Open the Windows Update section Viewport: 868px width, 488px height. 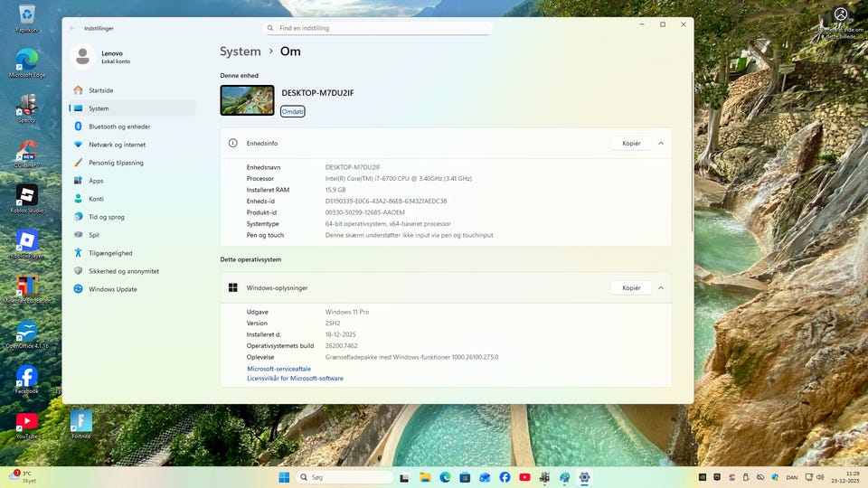[112, 289]
